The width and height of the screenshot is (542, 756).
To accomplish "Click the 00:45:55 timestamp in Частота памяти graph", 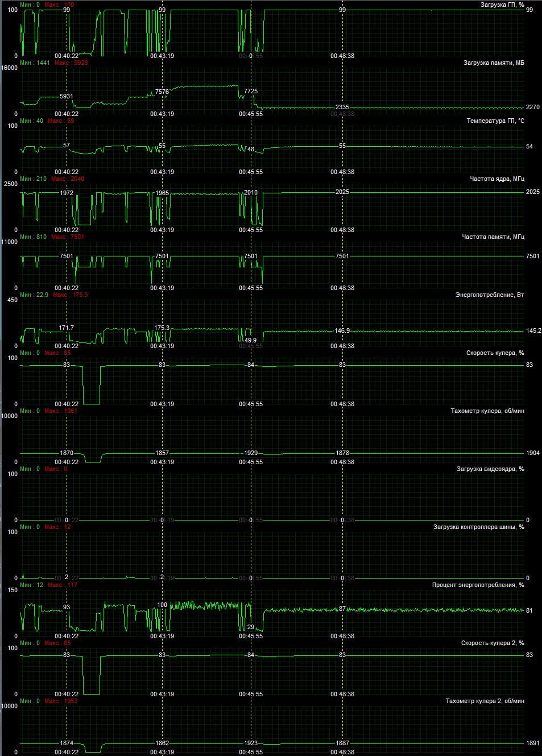I will click(251, 288).
